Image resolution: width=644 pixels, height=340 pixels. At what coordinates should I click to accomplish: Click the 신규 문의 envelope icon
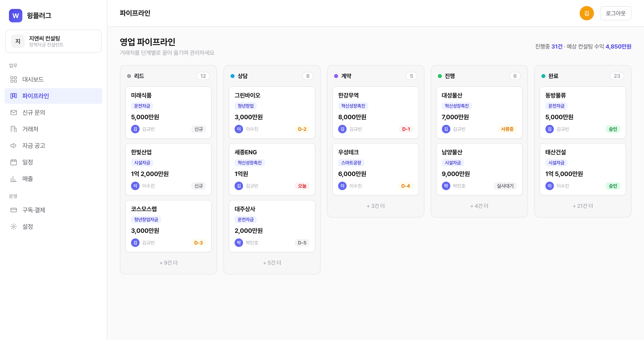click(x=13, y=113)
